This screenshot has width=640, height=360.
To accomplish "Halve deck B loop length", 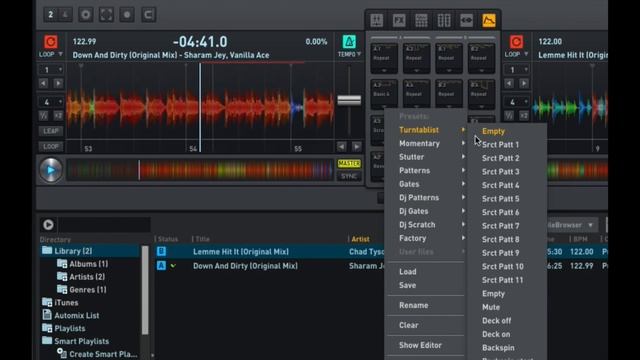I will pos(509,116).
